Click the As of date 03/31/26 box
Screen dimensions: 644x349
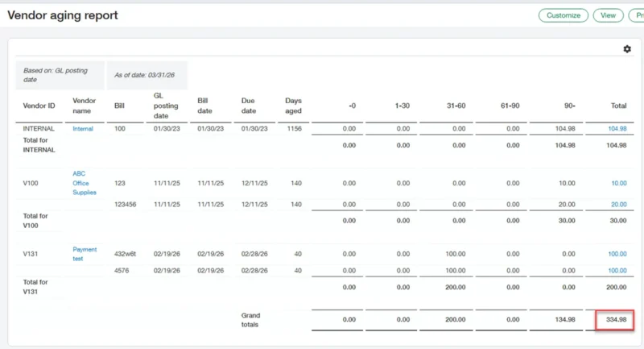[147, 75]
